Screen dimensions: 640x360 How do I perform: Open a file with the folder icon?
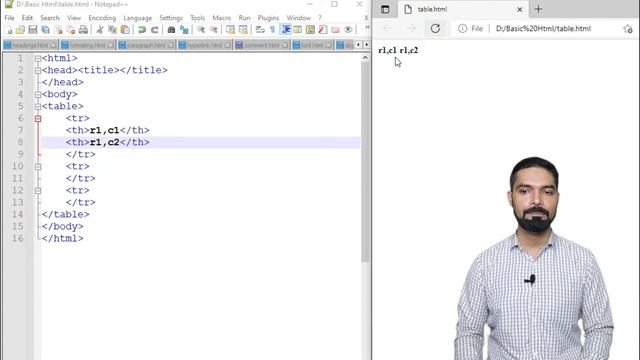[20, 30]
